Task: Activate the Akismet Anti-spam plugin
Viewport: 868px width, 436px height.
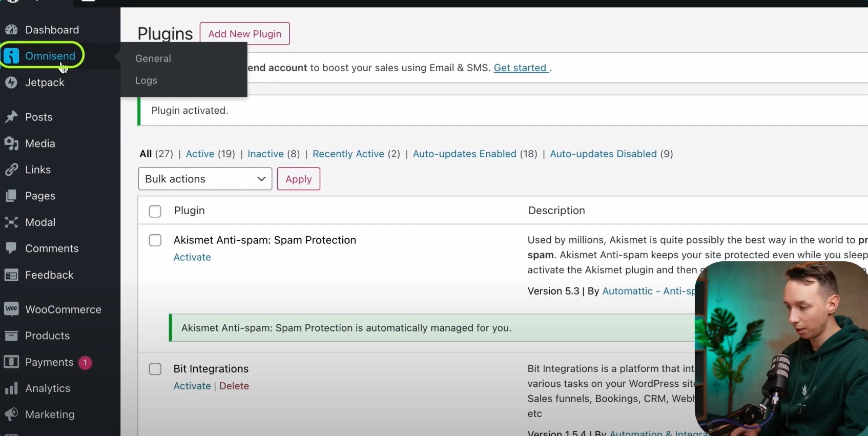Action: (x=192, y=257)
